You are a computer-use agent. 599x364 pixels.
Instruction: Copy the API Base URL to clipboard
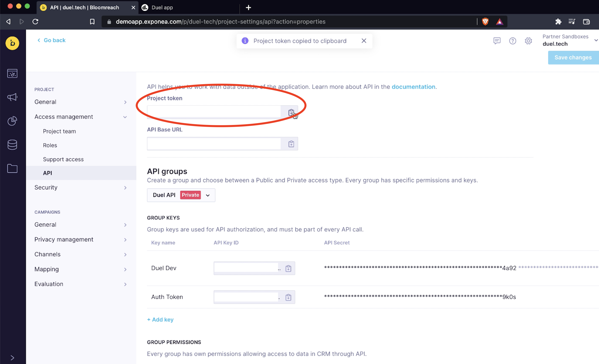(291, 144)
